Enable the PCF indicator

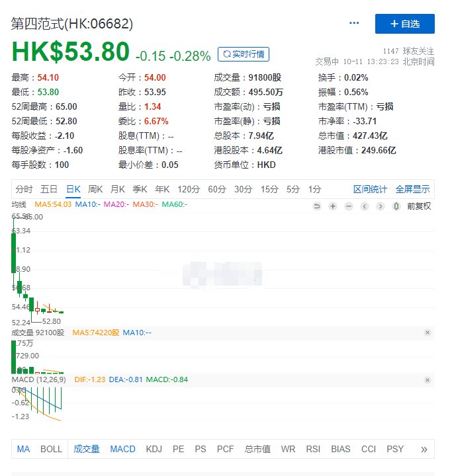click(225, 449)
